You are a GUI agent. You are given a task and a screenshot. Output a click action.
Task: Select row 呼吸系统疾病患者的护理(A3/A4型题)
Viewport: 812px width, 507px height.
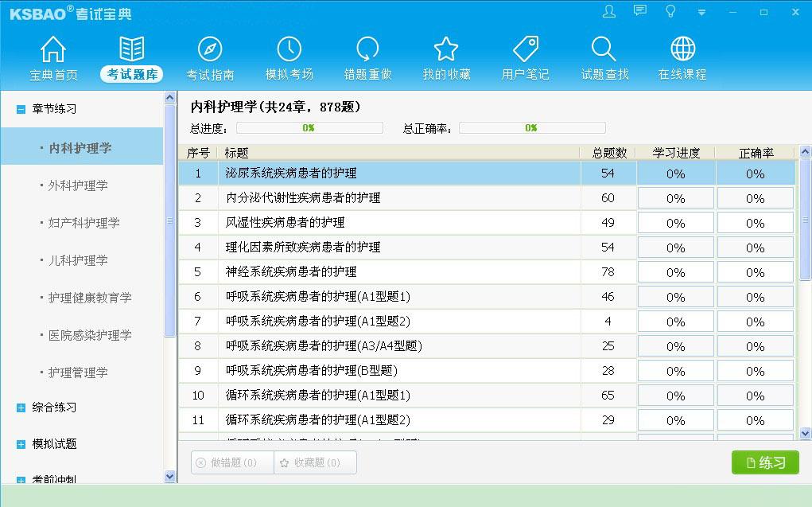487,345
